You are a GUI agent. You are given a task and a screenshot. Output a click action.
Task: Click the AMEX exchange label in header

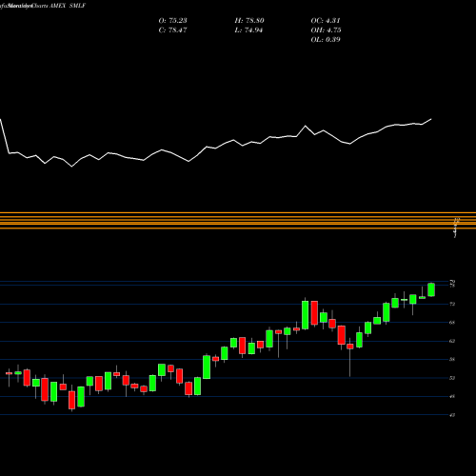point(57,6)
